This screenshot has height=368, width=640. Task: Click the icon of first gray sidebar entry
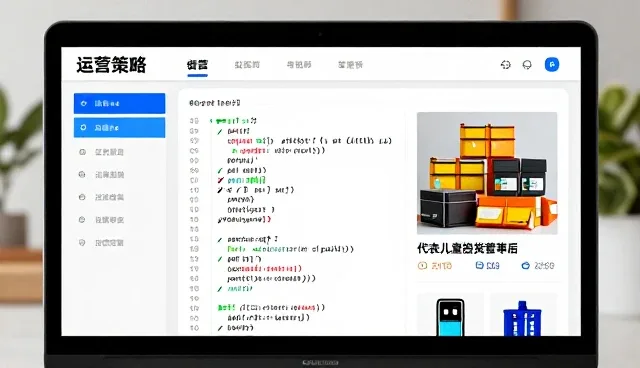82,152
